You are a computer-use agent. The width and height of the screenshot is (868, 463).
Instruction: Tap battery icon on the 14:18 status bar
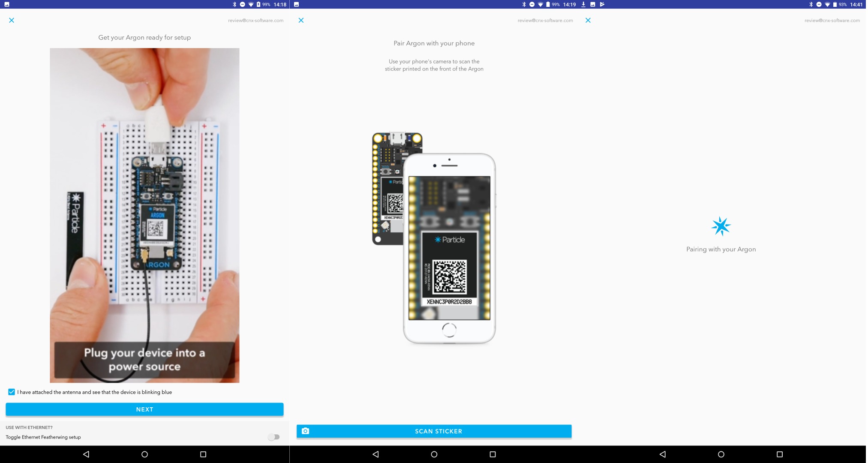pos(258,4)
